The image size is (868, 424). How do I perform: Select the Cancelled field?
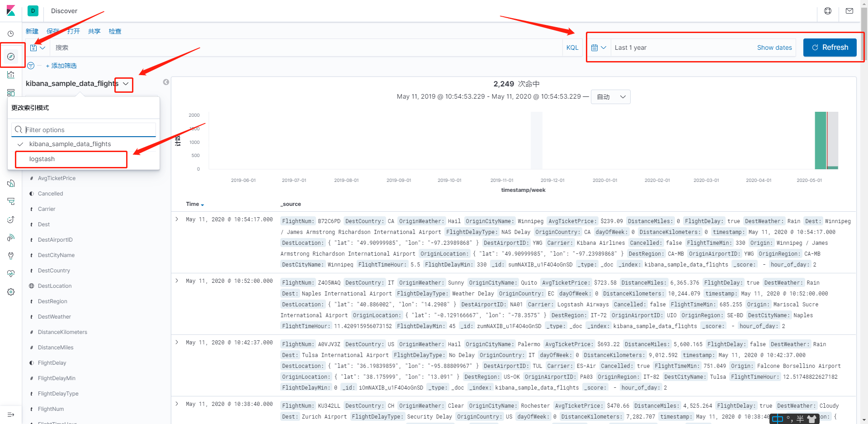pos(50,194)
